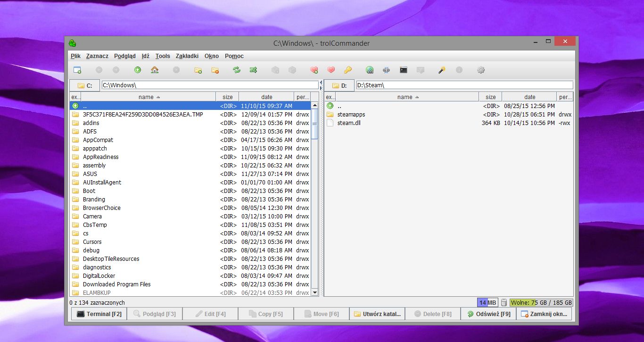Open a new window from the toolbar
Screen dimensions: 644x342
click(x=77, y=70)
